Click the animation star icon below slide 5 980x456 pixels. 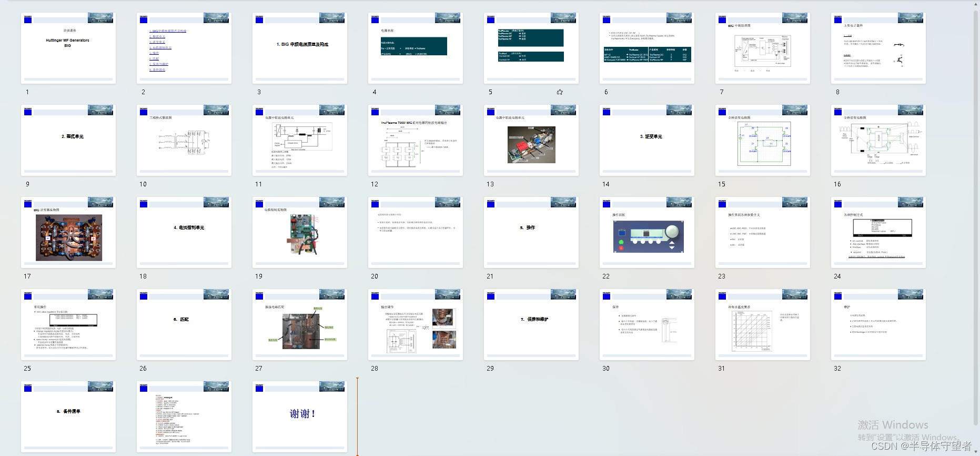point(560,92)
